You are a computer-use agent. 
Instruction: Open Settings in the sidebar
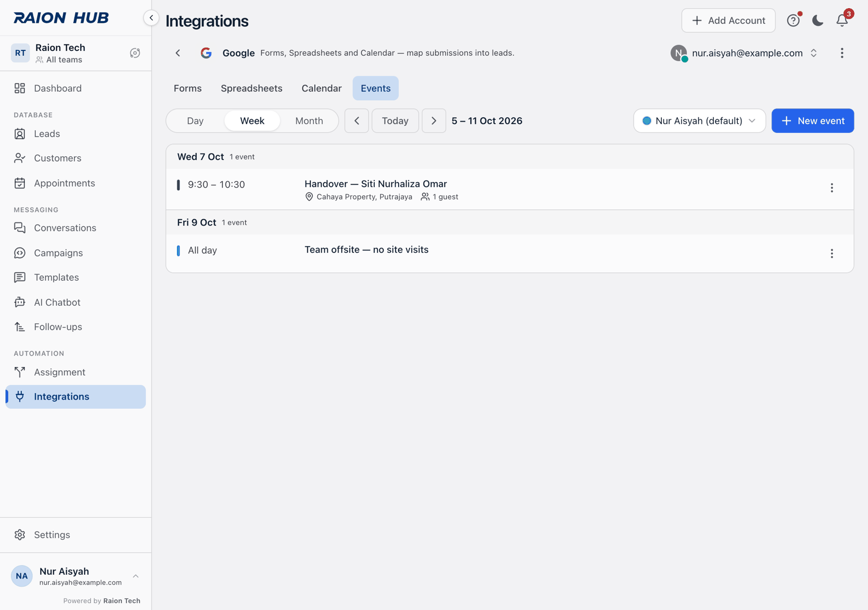[75, 535]
